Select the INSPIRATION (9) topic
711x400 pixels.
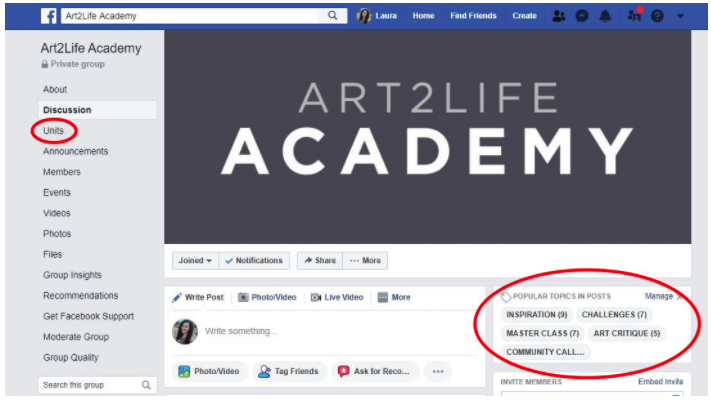(x=536, y=315)
